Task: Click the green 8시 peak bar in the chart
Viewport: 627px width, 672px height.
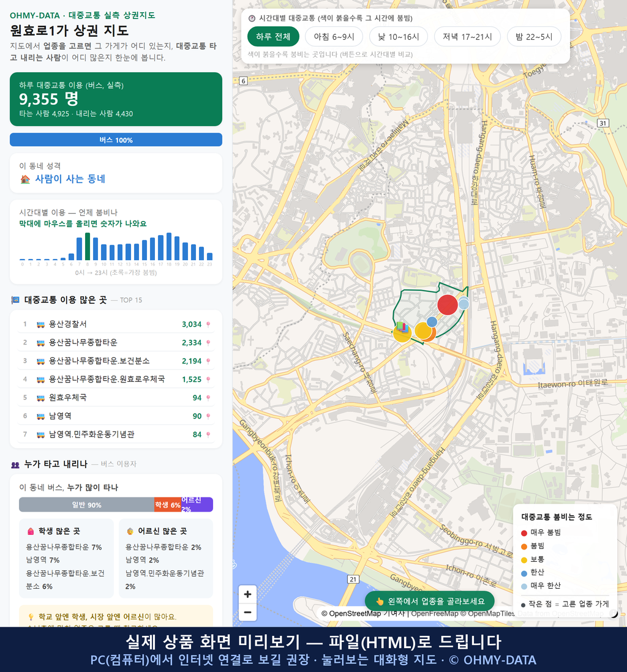Action: [88, 247]
